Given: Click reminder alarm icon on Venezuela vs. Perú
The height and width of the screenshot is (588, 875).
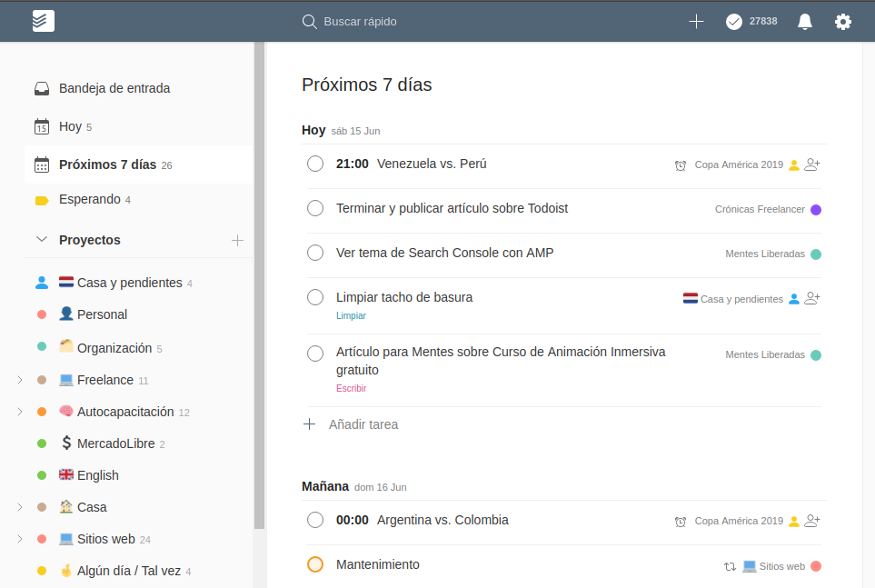Looking at the screenshot, I should [x=681, y=165].
